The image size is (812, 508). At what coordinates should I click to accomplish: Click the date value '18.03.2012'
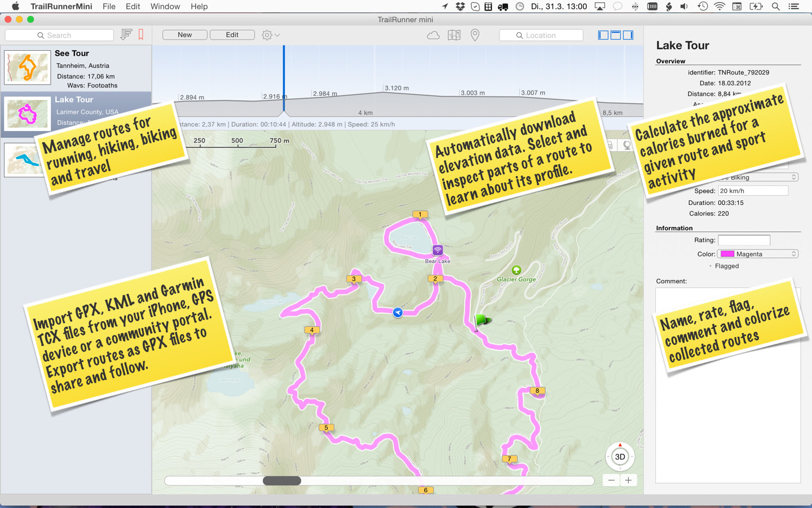[734, 83]
